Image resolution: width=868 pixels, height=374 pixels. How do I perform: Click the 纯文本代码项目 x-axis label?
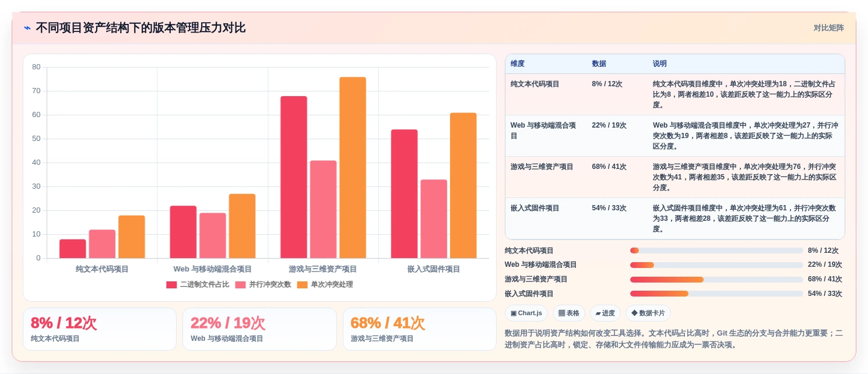[x=102, y=269]
